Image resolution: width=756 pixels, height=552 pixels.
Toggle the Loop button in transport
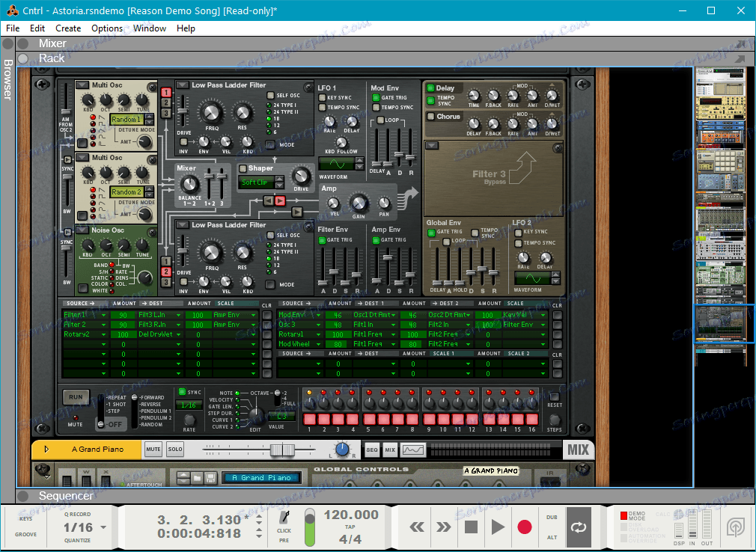[x=578, y=527]
